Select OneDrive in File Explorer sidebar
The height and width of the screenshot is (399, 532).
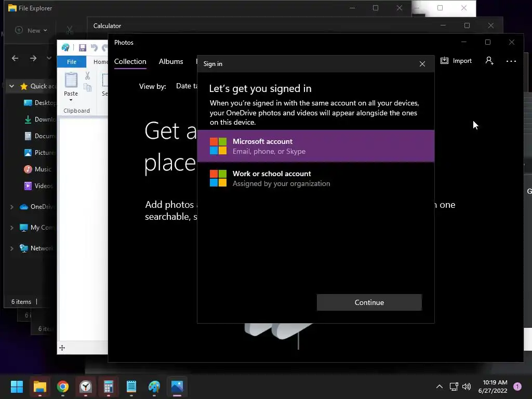[x=37, y=207]
